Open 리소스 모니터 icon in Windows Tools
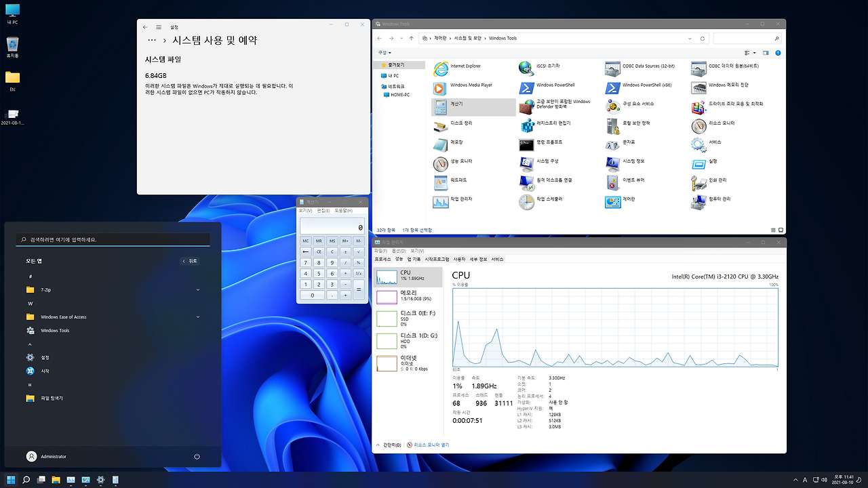 pos(698,125)
